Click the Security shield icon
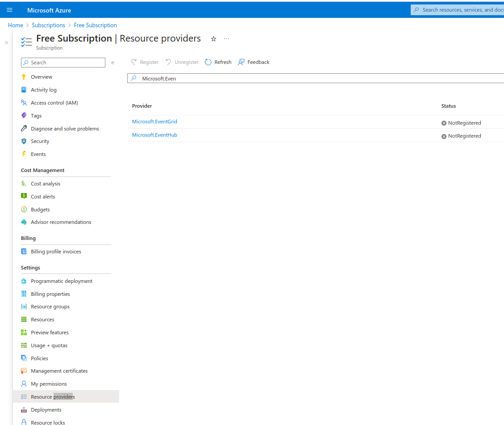504x425 pixels. 24,141
